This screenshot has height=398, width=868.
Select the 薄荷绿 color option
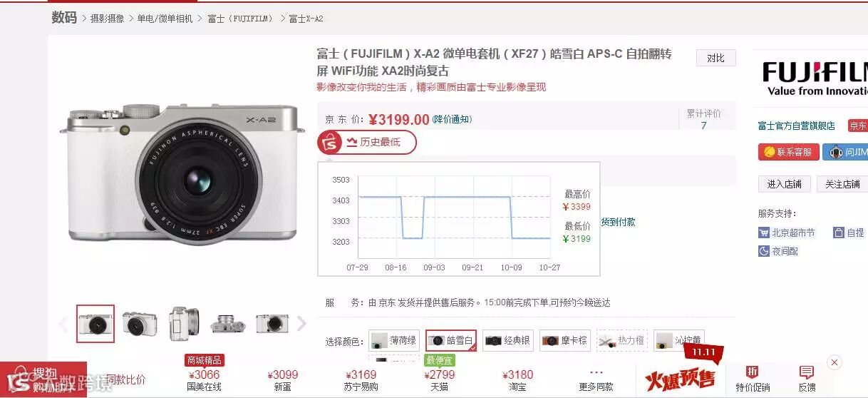pos(394,341)
